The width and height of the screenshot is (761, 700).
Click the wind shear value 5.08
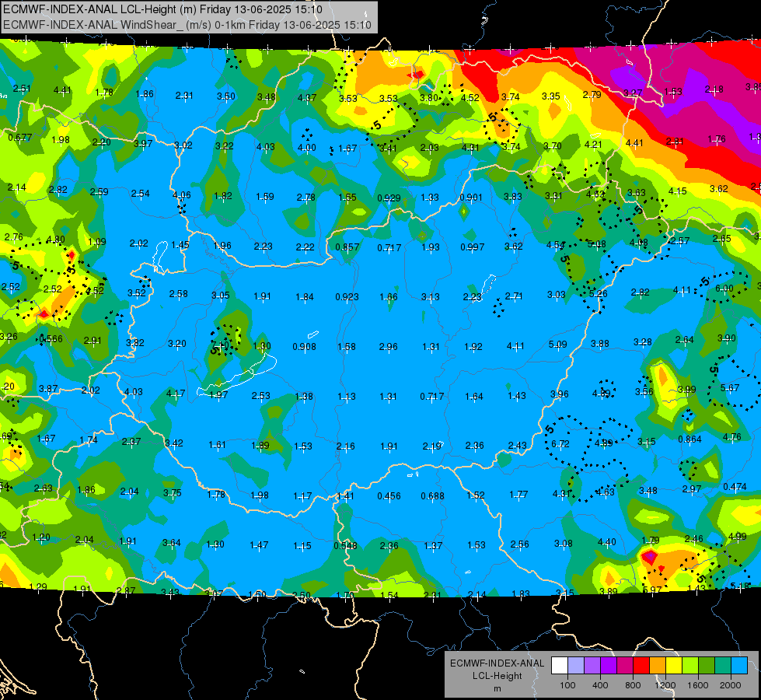point(596,243)
